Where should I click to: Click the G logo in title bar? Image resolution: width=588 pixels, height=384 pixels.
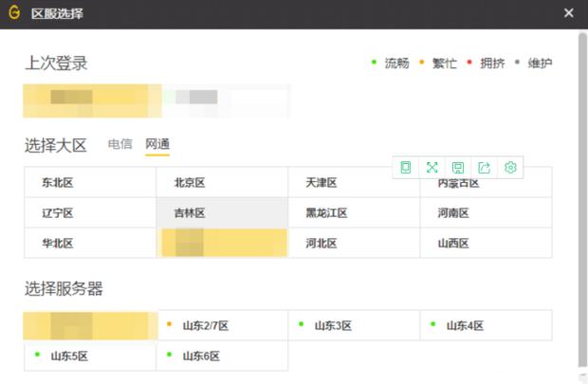click(x=14, y=13)
